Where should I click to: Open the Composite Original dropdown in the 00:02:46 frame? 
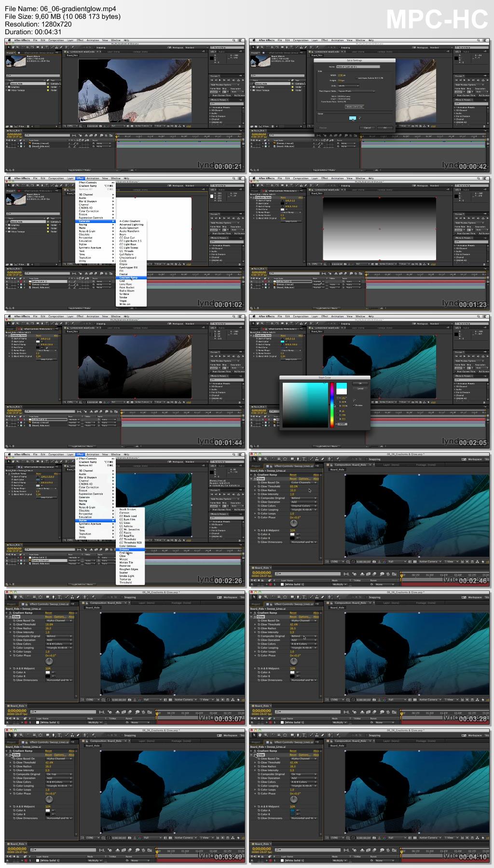[x=303, y=498]
